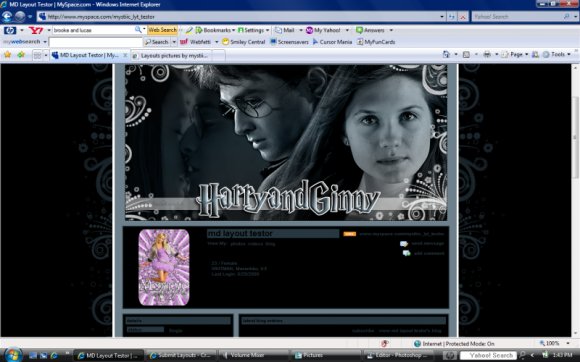Click the mywebsearch Search button
This screenshot has width=580, height=362.
156,42
